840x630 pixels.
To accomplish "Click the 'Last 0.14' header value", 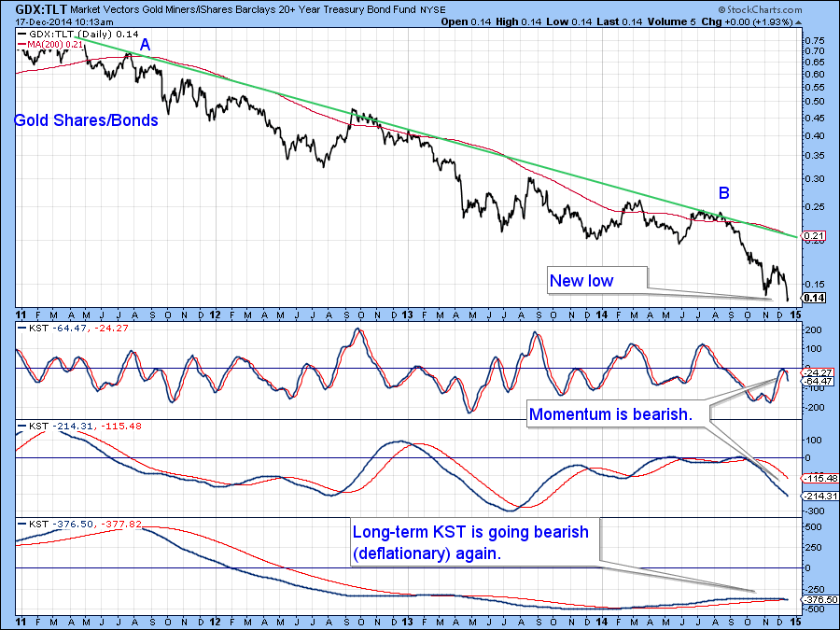I will [620, 22].
